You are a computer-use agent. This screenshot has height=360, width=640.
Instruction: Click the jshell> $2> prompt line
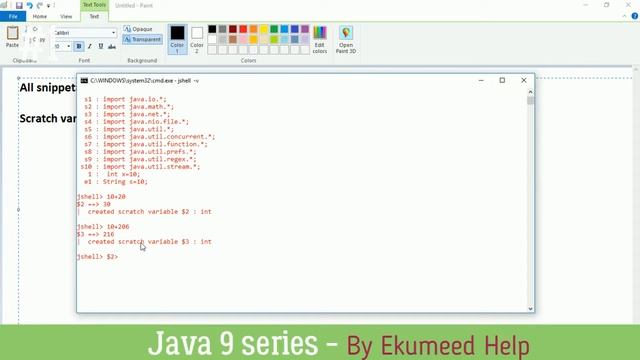click(x=97, y=257)
